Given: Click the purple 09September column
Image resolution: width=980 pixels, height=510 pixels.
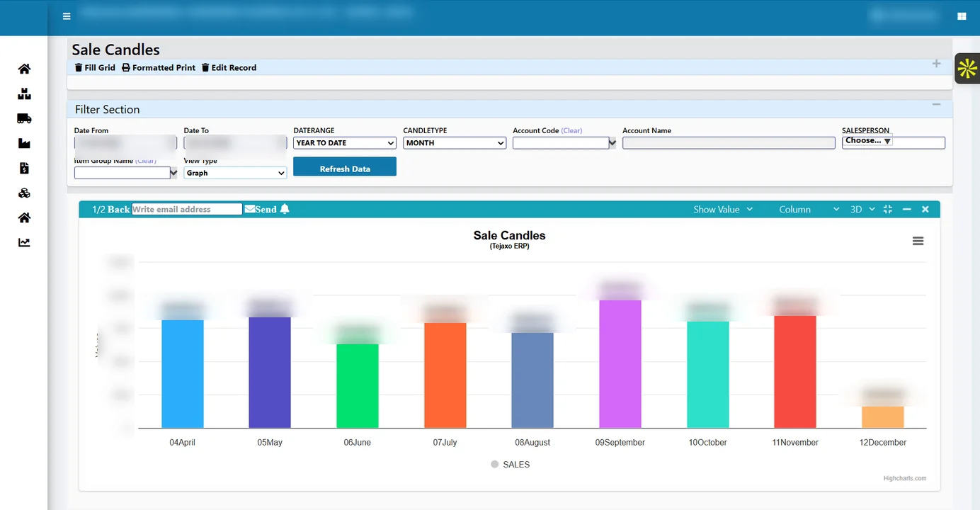Looking at the screenshot, I should 620,364.
